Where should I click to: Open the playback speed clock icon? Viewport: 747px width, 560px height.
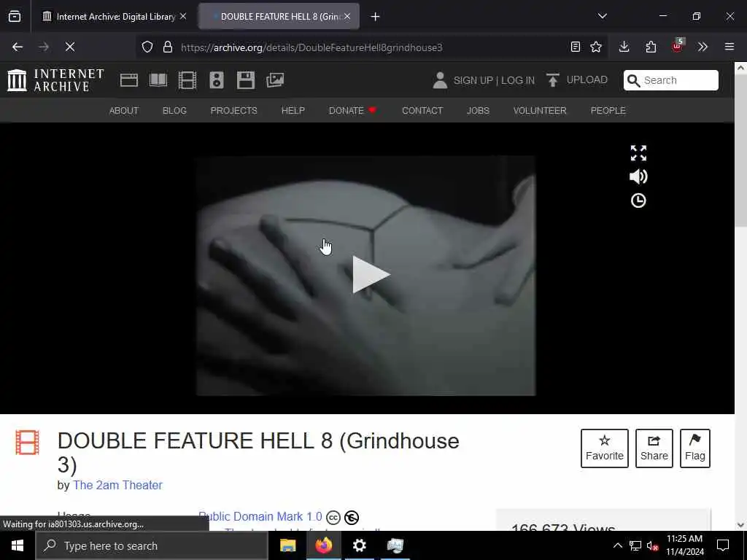pyautogui.click(x=638, y=201)
